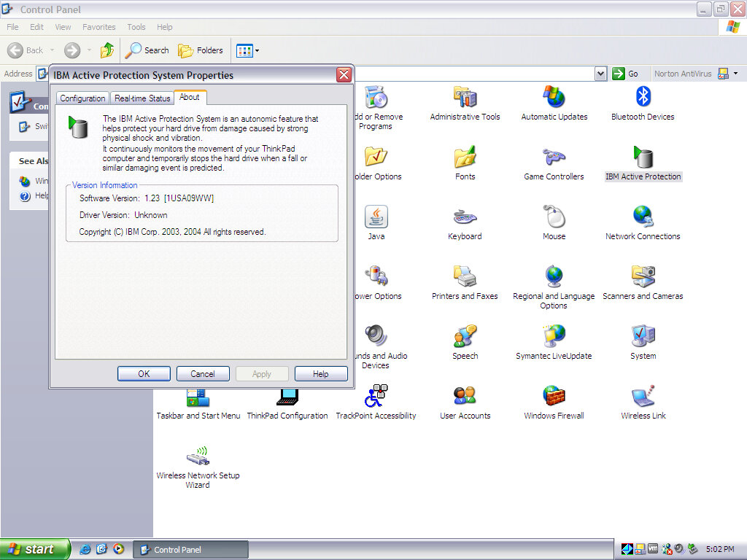
Task: Open Printers and Faxes icon
Action: [x=465, y=276]
